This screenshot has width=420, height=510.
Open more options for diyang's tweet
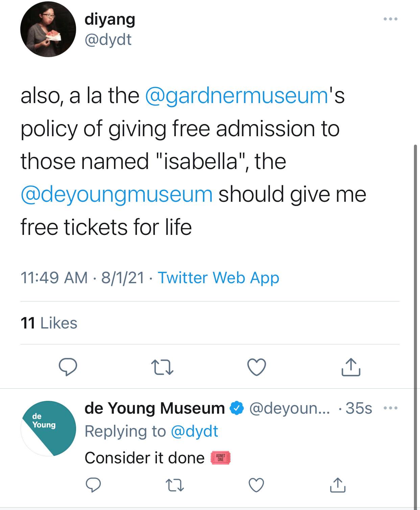(x=391, y=19)
